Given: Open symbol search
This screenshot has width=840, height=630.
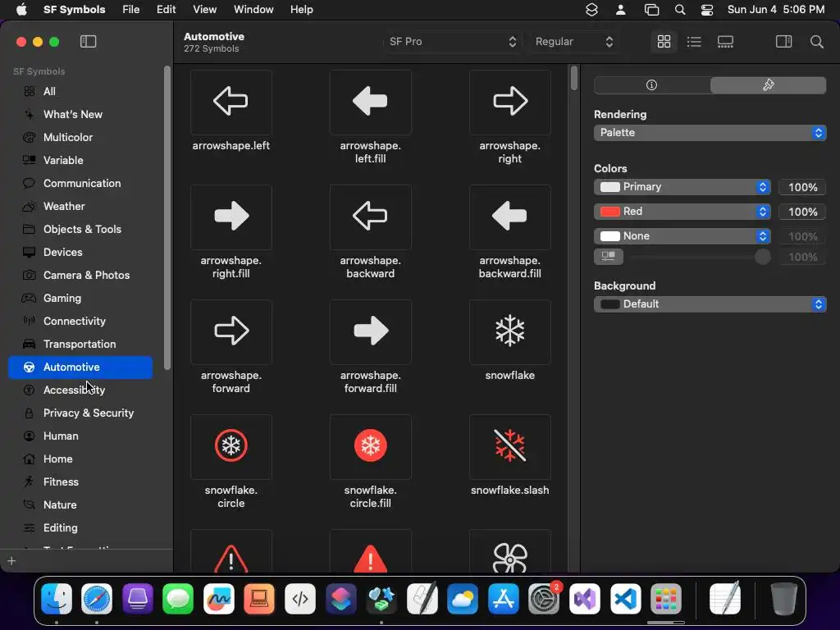Looking at the screenshot, I should coord(816,42).
